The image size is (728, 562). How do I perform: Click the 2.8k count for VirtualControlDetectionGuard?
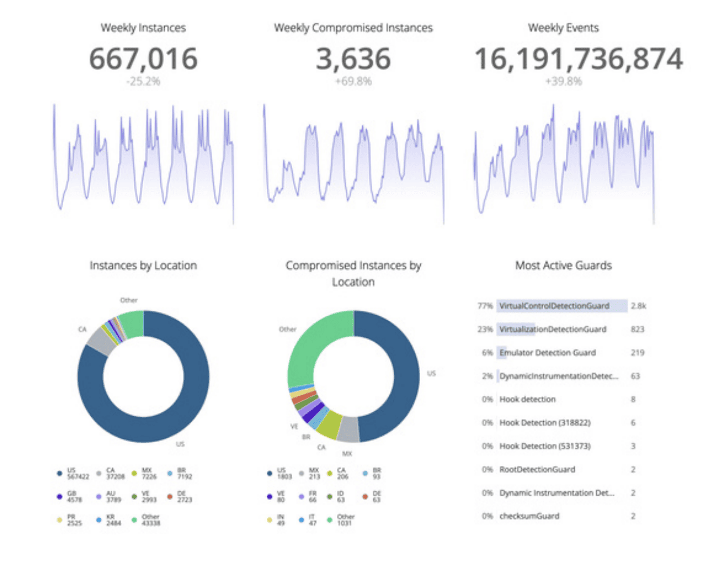(638, 306)
